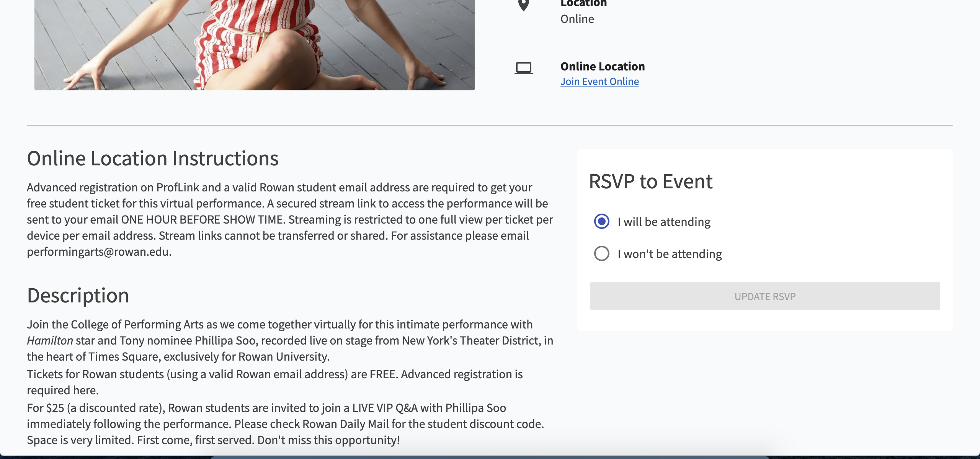Click the 'I will be attending' label text
The image size is (980, 459).
tap(664, 222)
